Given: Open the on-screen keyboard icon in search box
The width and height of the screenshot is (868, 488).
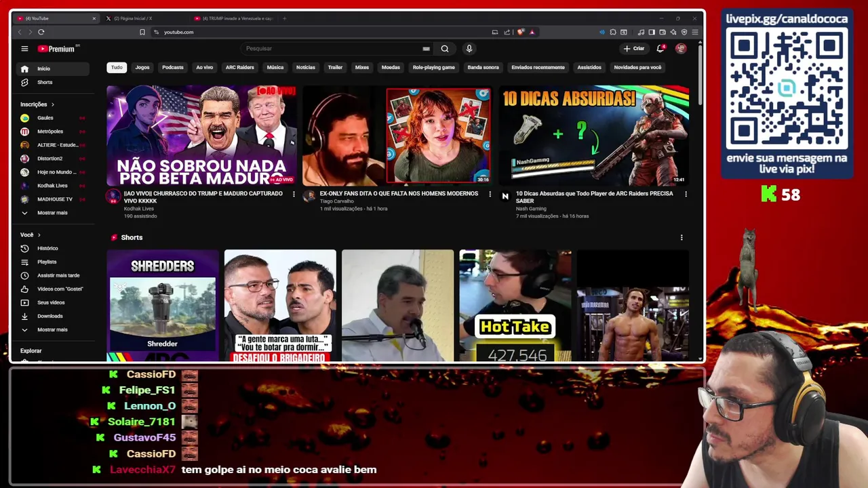Looking at the screenshot, I should pyautogui.click(x=426, y=49).
